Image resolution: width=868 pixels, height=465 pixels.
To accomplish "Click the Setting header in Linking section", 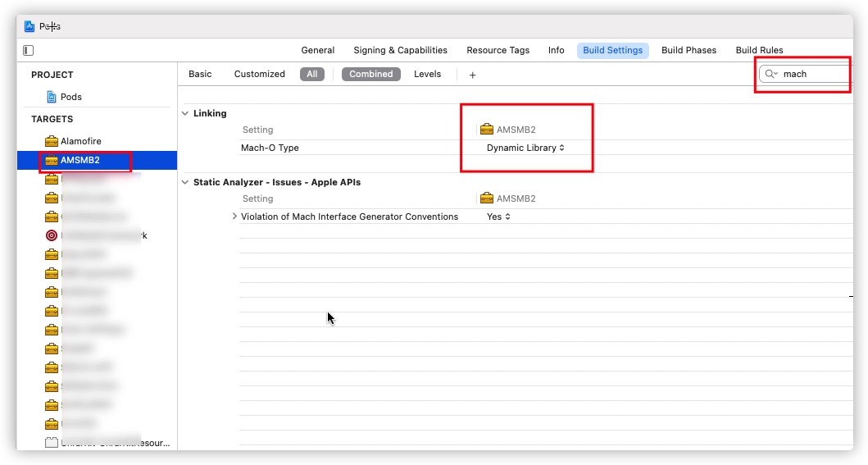I will pos(257,130).
